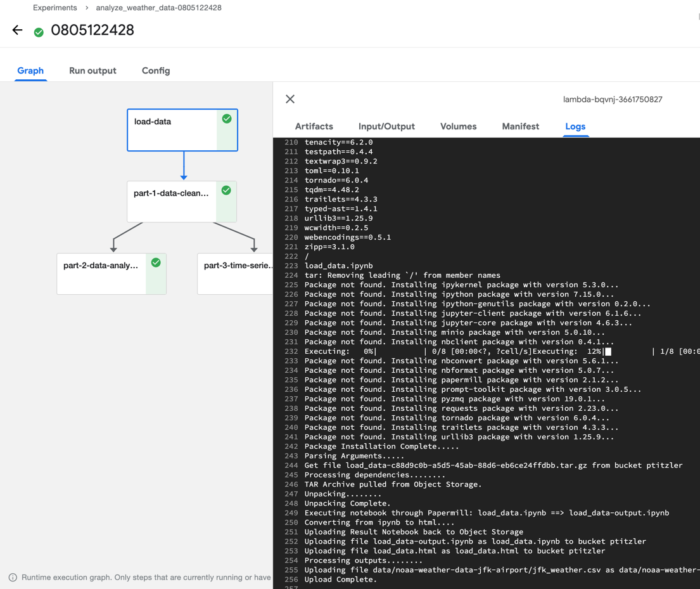Click the back arrow to return to experiments
This screenshot has height=589, width=700.
16,30
